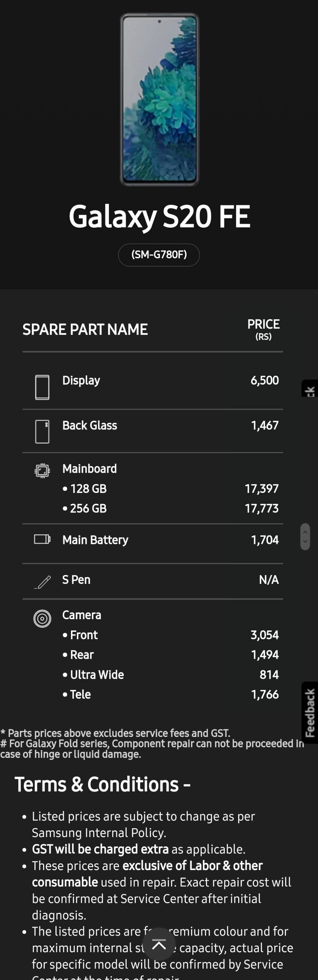Tap the scroll-to-top arrow button
This screenshot has width=318, height=980.
pyautogui.click(x=159, y=944)
